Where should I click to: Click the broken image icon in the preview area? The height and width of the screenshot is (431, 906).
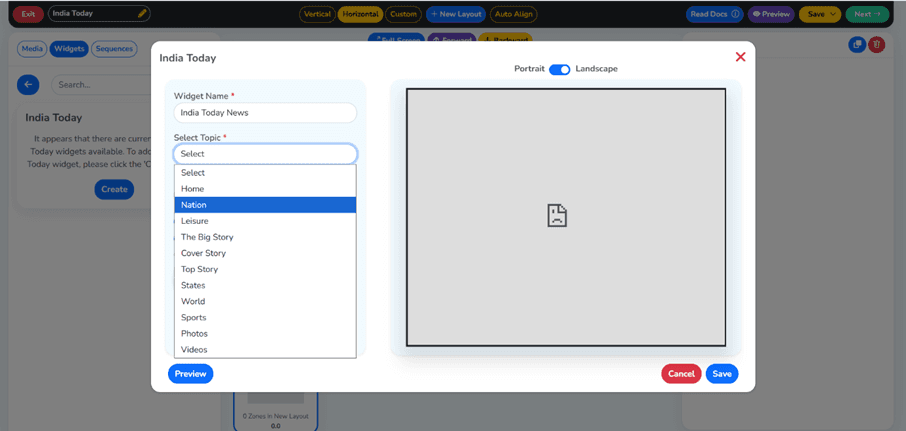[x=557, y=215]
